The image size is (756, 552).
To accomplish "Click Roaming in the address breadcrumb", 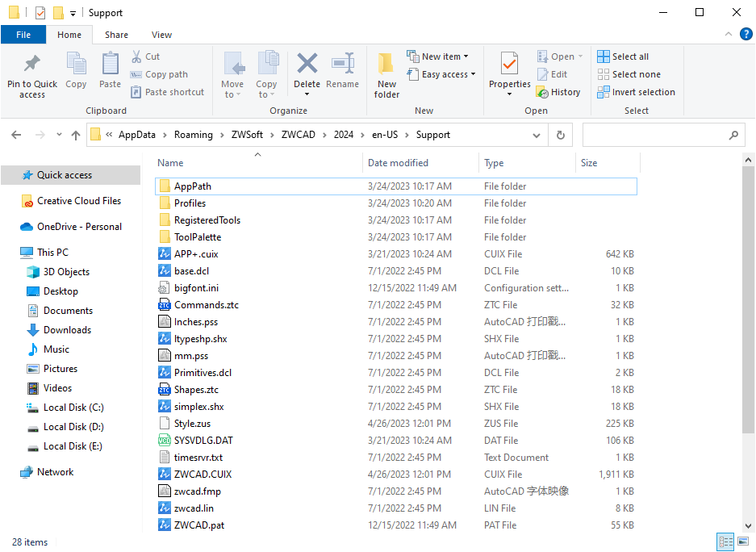I will 194,135.
